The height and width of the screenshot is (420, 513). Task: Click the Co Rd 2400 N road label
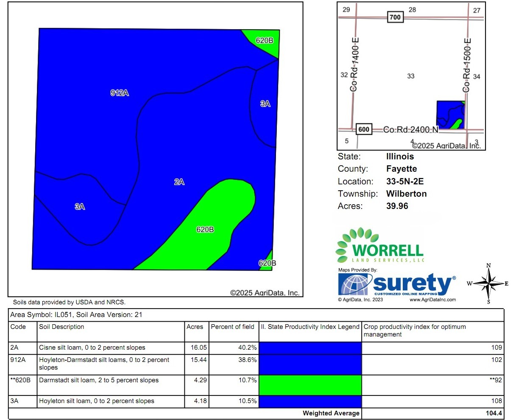(410, 130)
